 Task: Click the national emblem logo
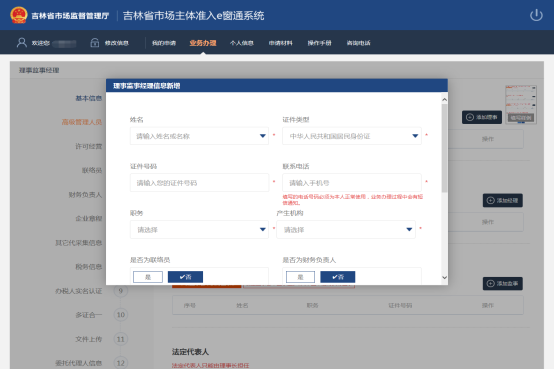pyautogui.click(x=19, y=15)
